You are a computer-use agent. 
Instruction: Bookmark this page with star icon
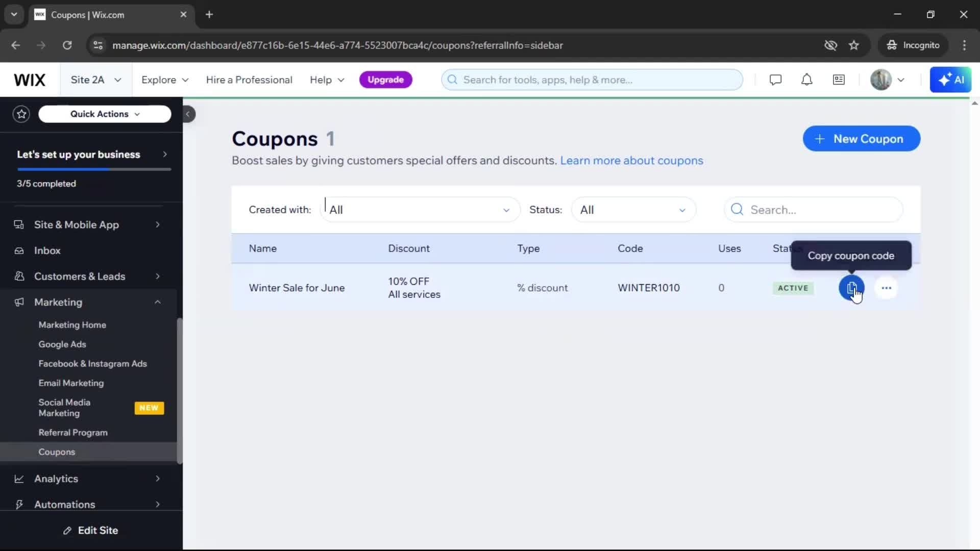(x=854, y=45)
